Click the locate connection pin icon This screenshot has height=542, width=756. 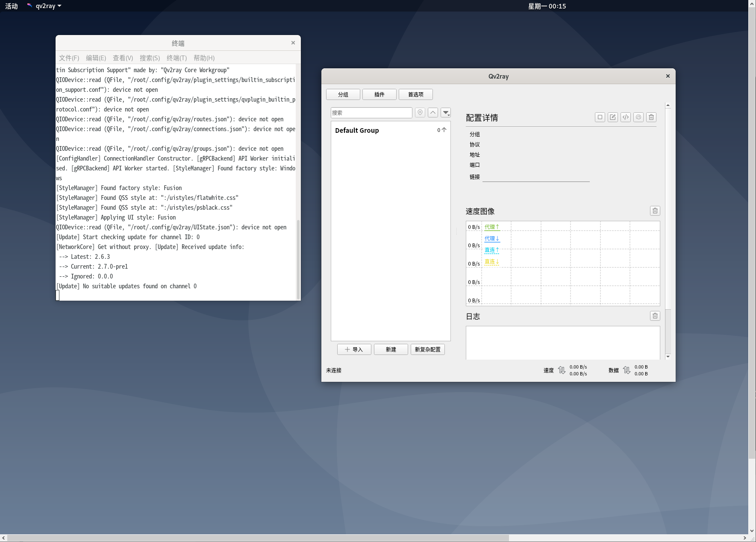tap(420, 113)
